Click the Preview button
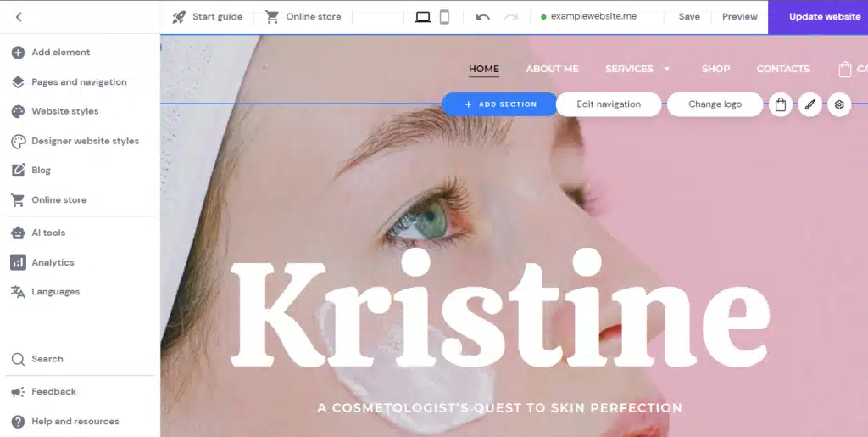The image size is (868, 437). (x=739, y=17)
